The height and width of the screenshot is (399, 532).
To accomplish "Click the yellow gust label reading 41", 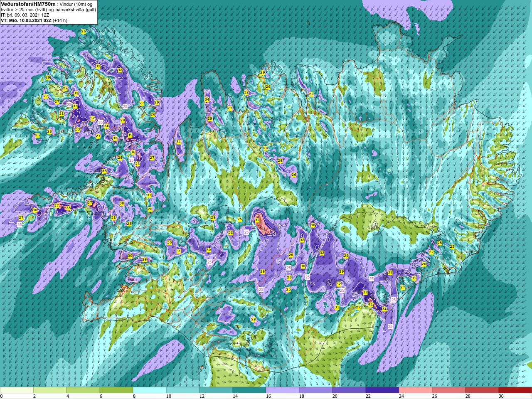I will coord(371,304).
